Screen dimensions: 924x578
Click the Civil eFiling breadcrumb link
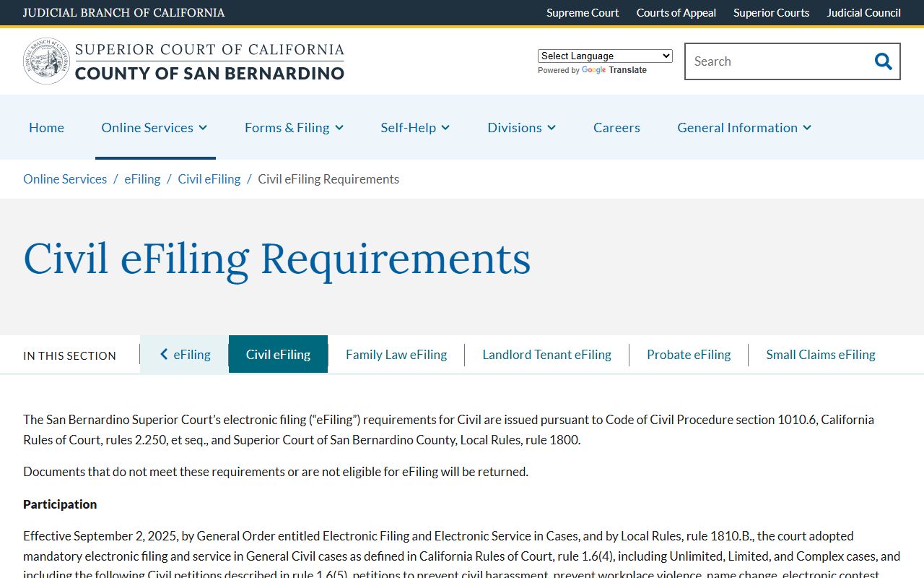209,179
